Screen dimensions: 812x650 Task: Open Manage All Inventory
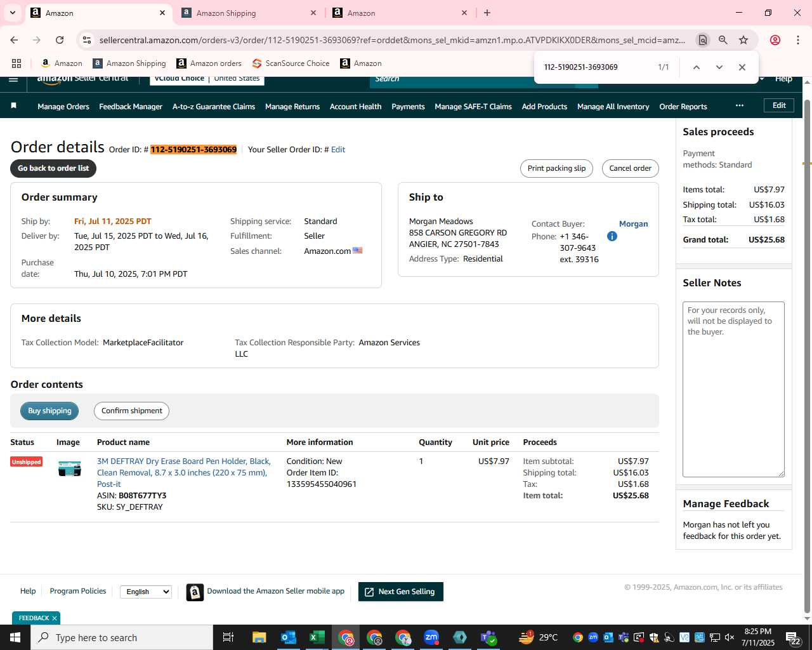pyautogui.click(x=613, y=107)
